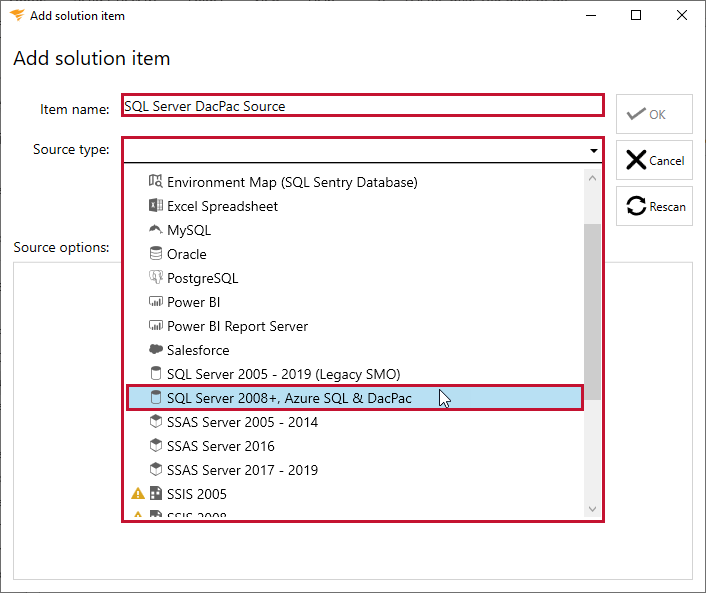Click the MySQL dolphin icon
706x593 pixels.
click(156, 230)
